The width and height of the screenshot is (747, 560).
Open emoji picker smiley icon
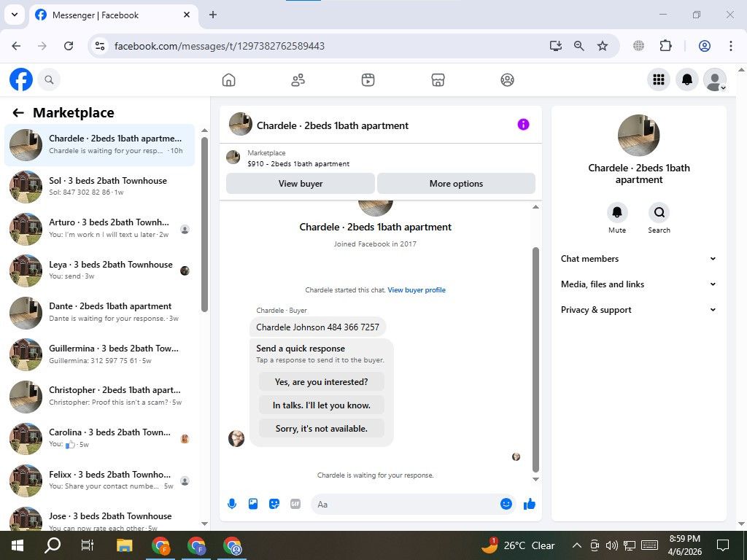[506, 504]
